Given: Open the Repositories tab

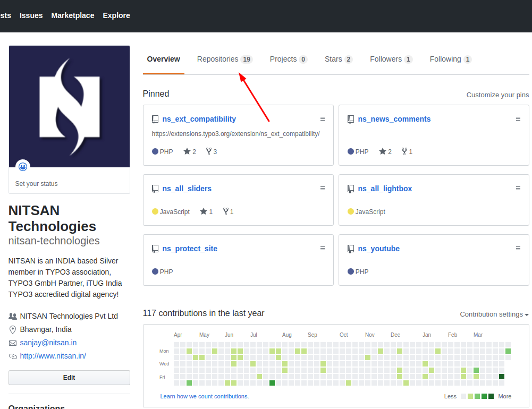Looking at the screenshot, I should coord(219,59).
